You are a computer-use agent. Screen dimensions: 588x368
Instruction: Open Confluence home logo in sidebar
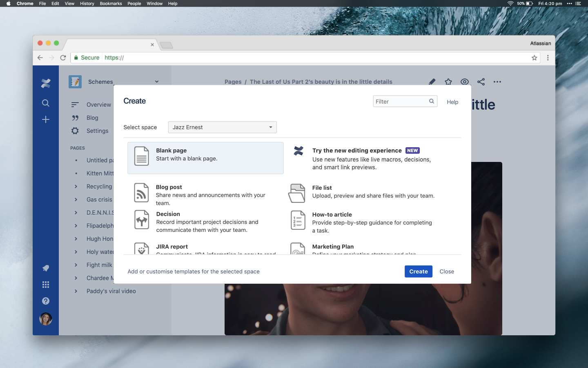46,83
